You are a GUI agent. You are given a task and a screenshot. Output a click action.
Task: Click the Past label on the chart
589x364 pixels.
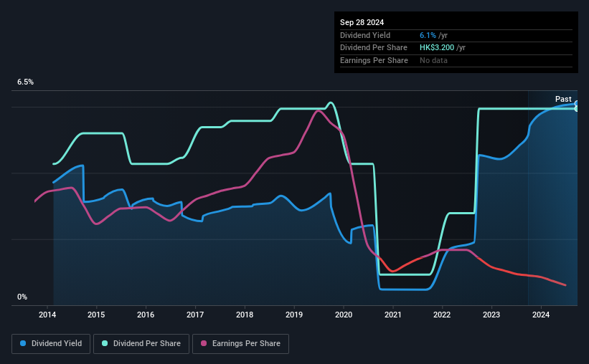(563, 99)
